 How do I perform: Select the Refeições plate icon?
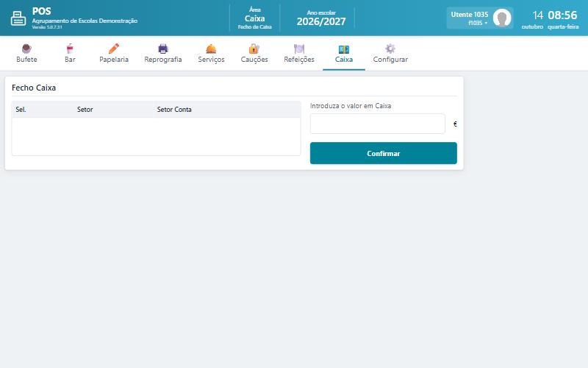pyautogui.click(x=299, y=49)
